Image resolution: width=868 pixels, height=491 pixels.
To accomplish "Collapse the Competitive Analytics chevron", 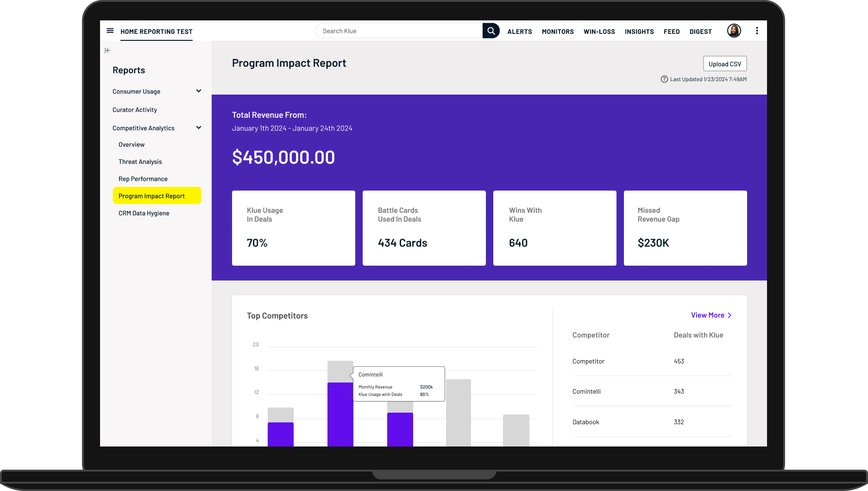I will pos(199,128).
